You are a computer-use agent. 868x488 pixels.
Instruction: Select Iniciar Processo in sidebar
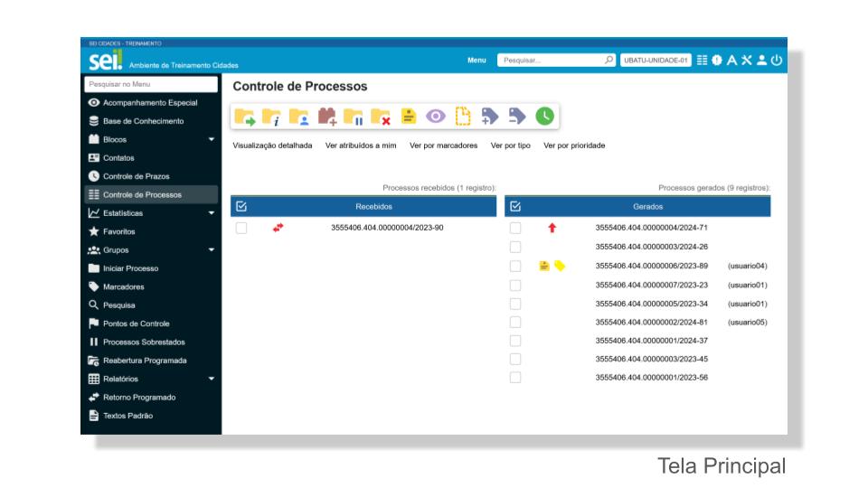[151, 268]
